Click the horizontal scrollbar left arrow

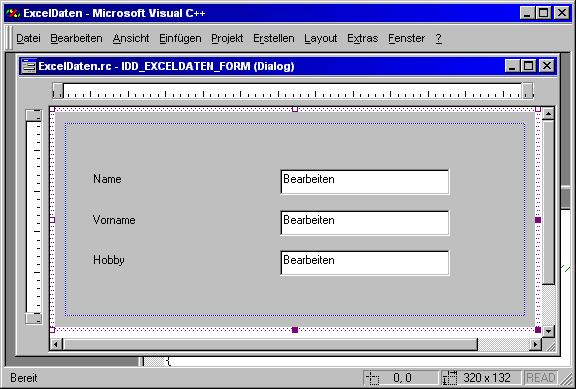[56, 344]
